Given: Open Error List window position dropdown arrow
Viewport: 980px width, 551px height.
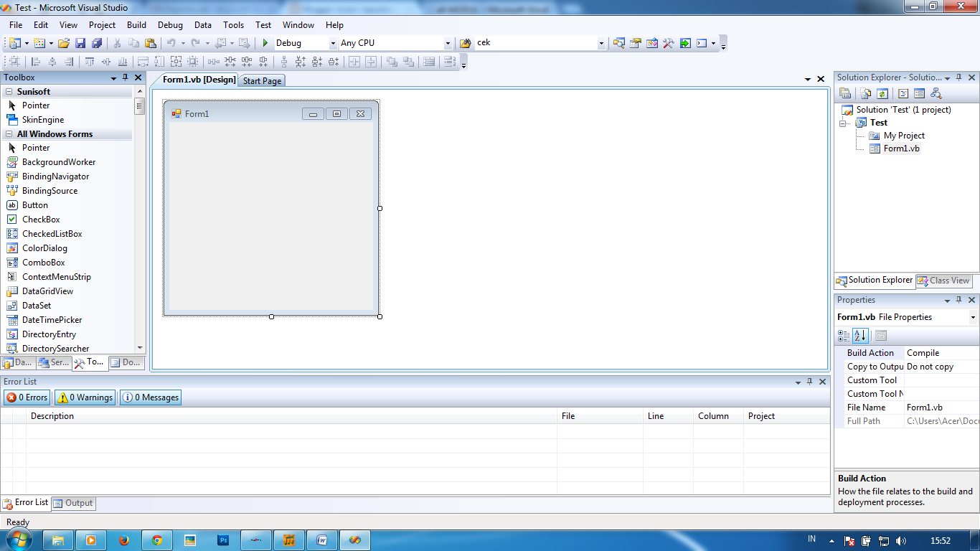Looking at the screenshot, I should (x=798, y=382).
